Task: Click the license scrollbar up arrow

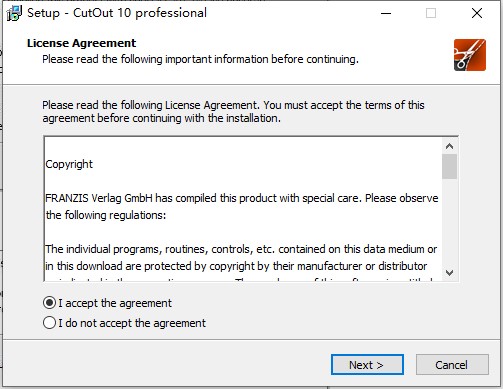Action: click(x=449, y=146)
